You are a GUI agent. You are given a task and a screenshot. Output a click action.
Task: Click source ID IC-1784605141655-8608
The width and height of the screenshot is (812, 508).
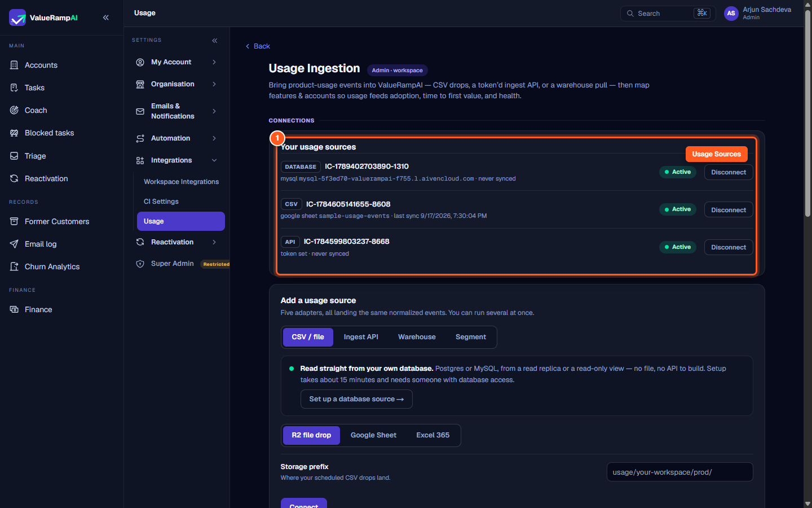coord(348,204)
